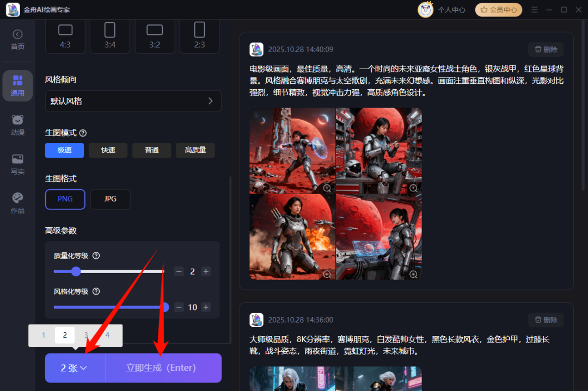This screenshot has height=391, width=588.
Task: Open the hamburger menu in title bar
Action: [535, 10]
